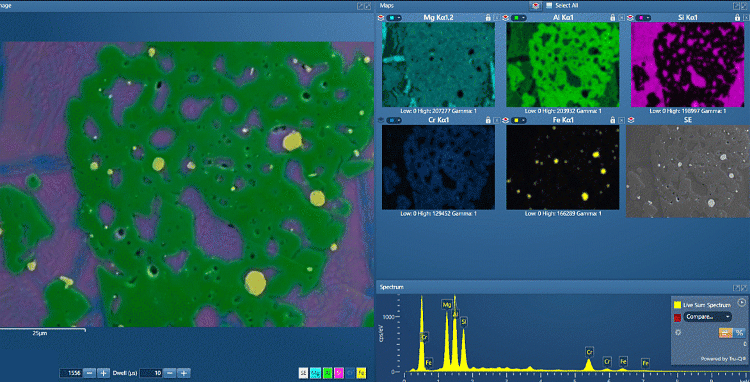
Task: Click the Mg peak label in spectrum
Action: [x=447, y=305]
